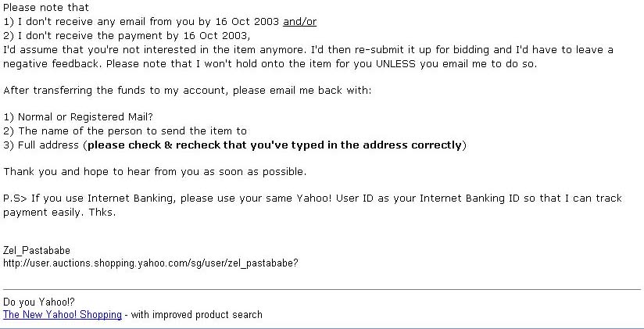Click the payment easily. Thks. line

pos(59,213)
